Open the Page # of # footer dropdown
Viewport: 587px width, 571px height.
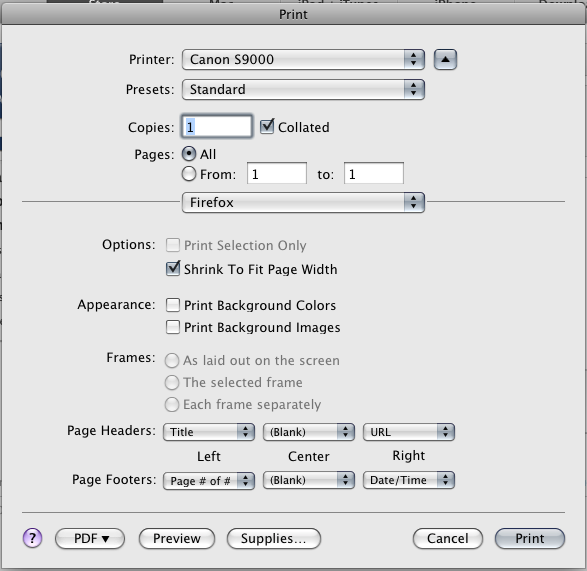click(x=209, y=480)
